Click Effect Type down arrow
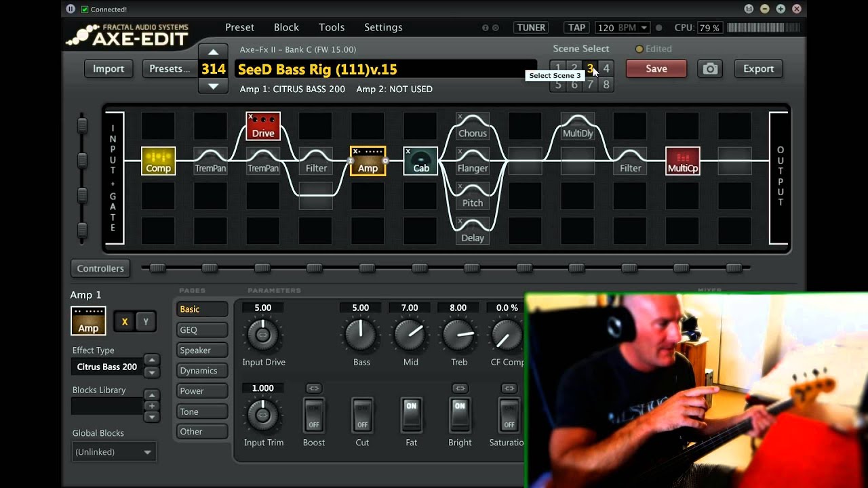Viewport: 868px width, 488px height. [152, 372]
